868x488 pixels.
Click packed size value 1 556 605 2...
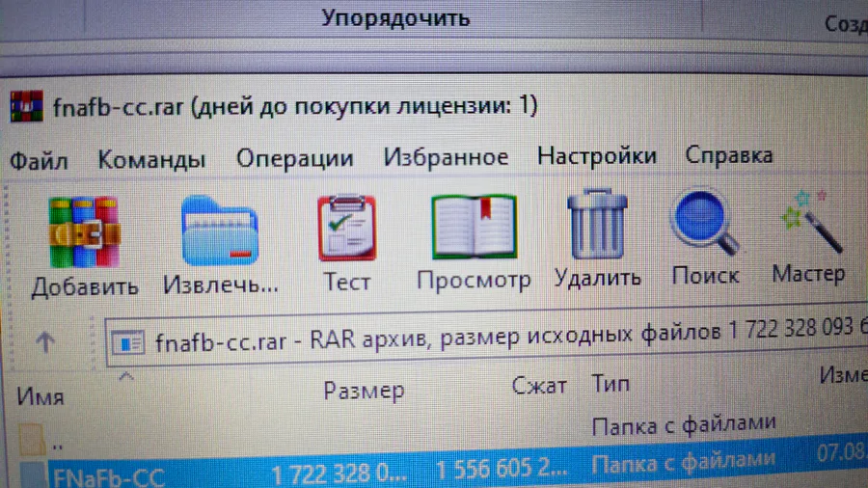[502, 469]
